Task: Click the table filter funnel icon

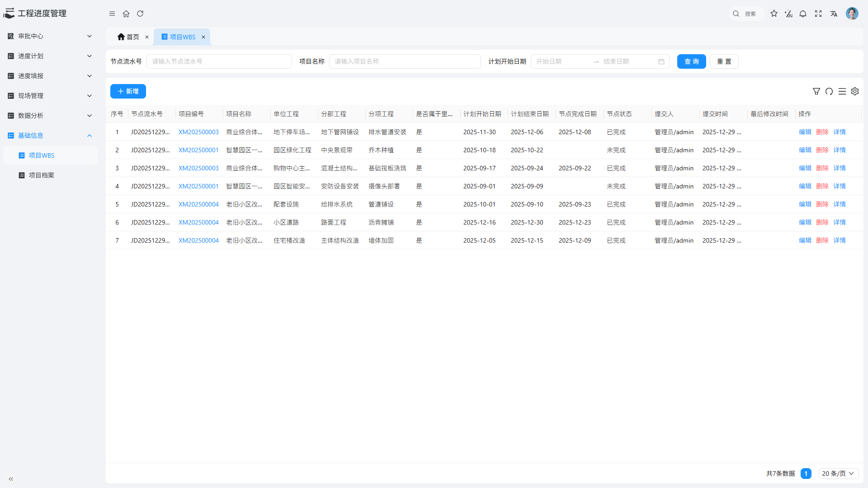Action: [816, 91]
